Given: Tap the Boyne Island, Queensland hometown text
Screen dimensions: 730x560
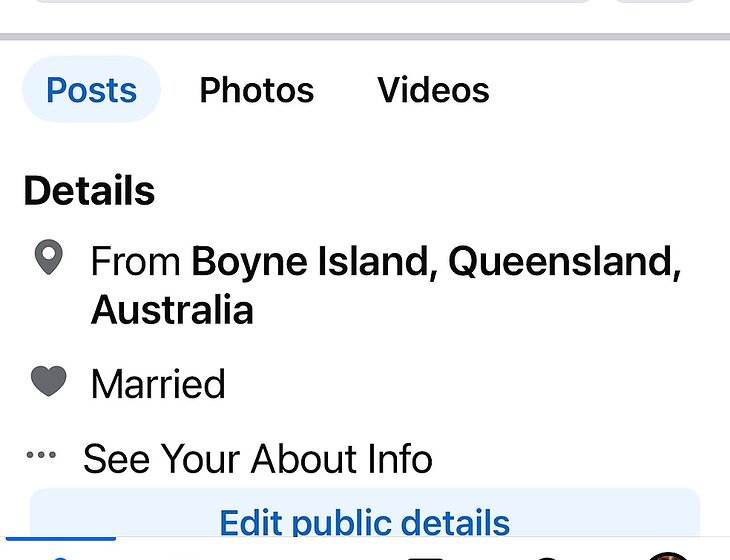Looking at the screenshot, I should coord(436,262).
